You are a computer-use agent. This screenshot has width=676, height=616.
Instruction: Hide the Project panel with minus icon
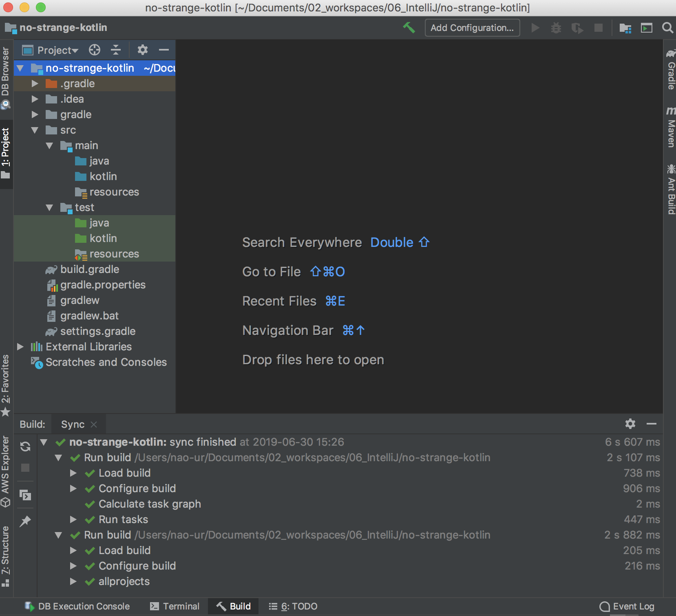coord(164,50)
